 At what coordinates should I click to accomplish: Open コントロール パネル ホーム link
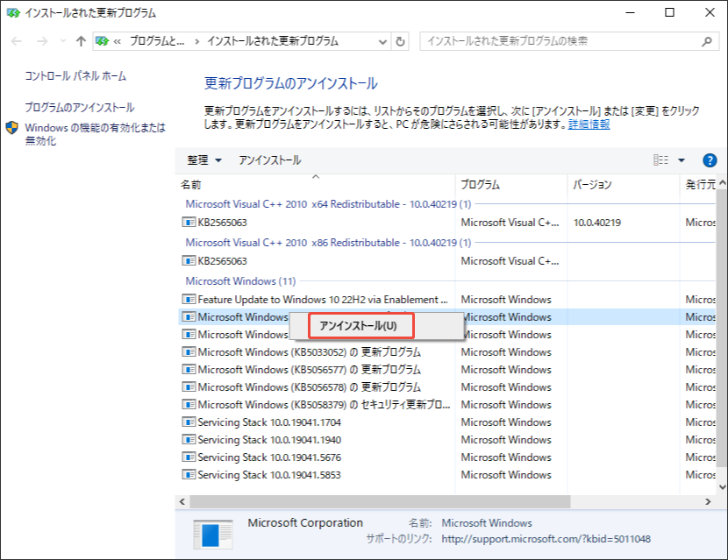[75, 75]
